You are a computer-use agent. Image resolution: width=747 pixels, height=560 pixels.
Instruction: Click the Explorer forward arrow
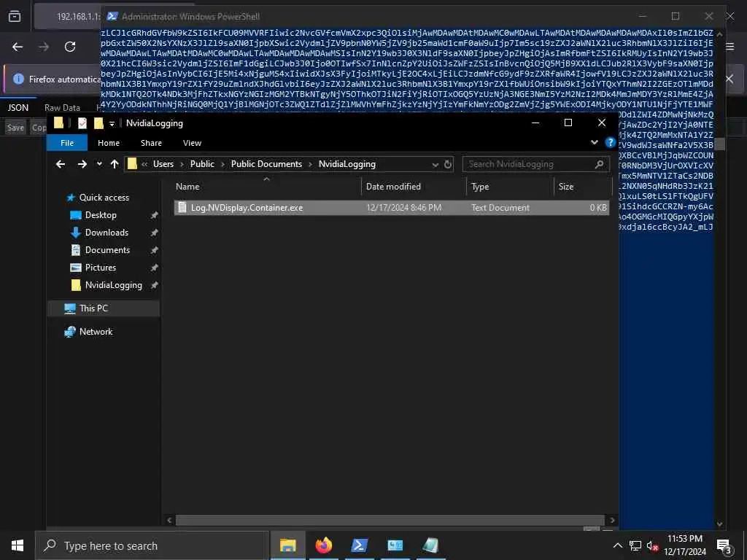point(82,164)
